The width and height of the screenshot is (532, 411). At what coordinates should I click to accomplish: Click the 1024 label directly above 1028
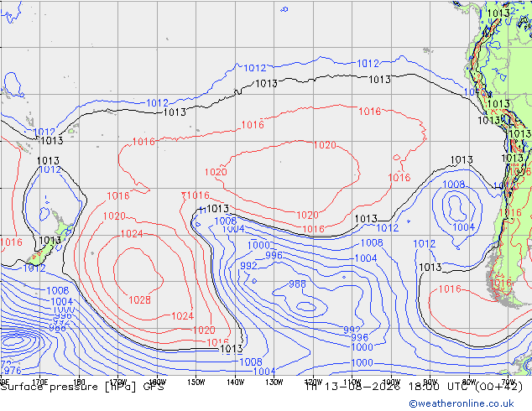[x=132, y=234]
